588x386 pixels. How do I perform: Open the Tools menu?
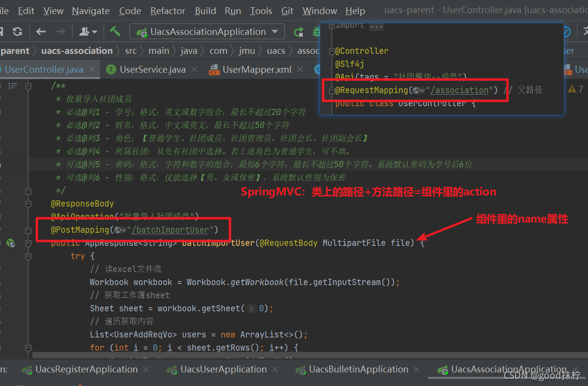(261, 11)
